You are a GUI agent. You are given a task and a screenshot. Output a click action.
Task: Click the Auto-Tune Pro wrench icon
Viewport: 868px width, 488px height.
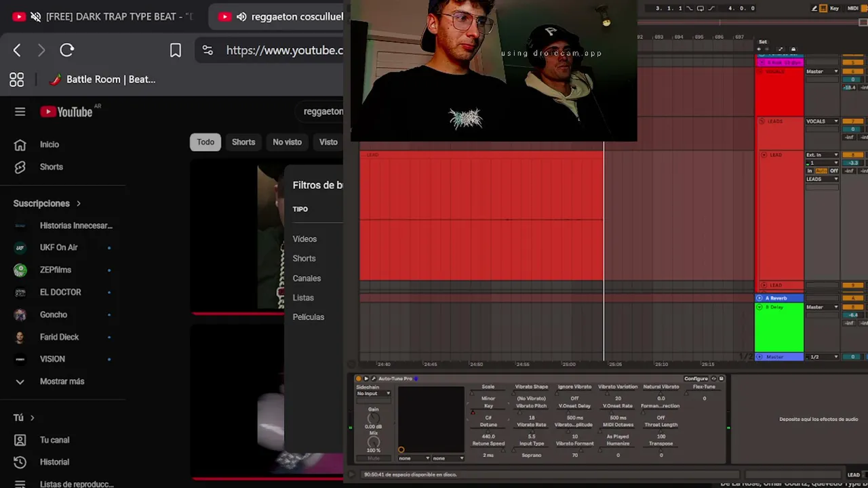373,379
